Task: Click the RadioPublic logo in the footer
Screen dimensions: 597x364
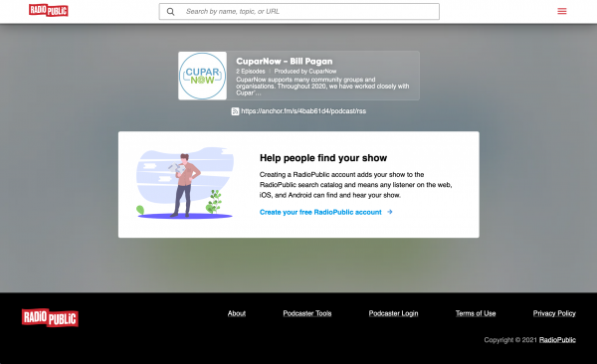Action: tap(50, 317)
